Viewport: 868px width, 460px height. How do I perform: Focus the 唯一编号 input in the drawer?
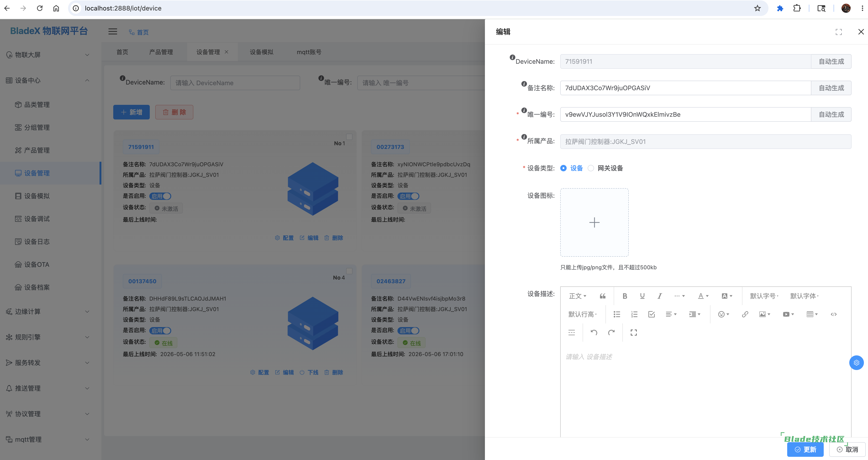pyautogui.click(x=685, y=114)
